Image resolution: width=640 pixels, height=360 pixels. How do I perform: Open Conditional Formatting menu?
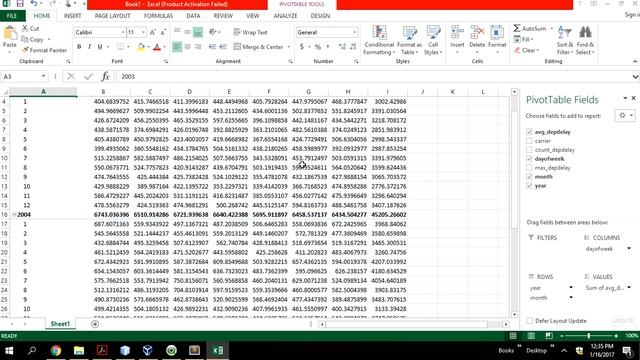coord(379,40)
